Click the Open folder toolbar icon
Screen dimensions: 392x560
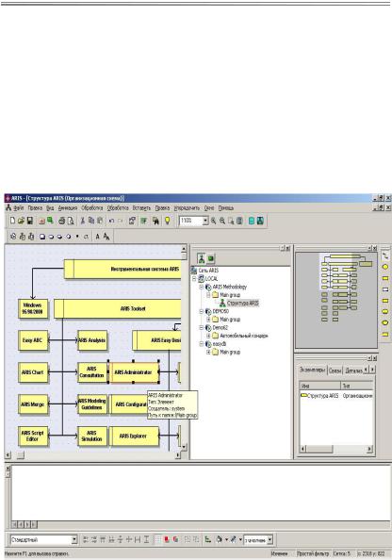(x=21, y=221)
